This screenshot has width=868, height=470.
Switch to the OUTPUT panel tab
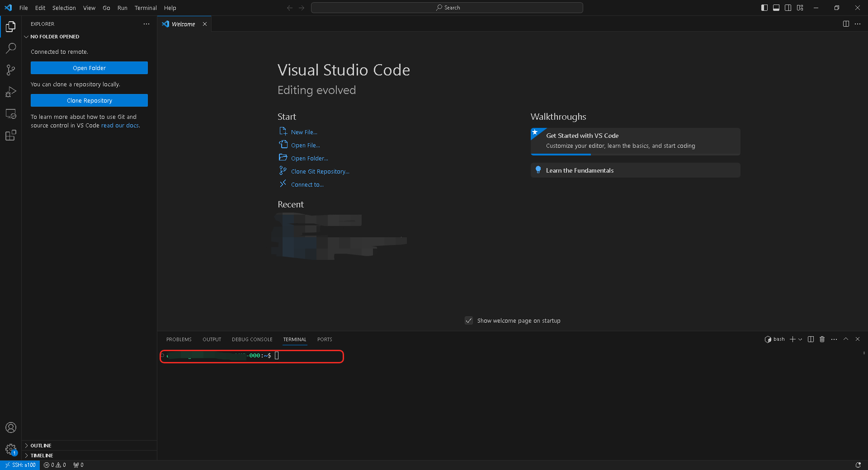[212, 339]
